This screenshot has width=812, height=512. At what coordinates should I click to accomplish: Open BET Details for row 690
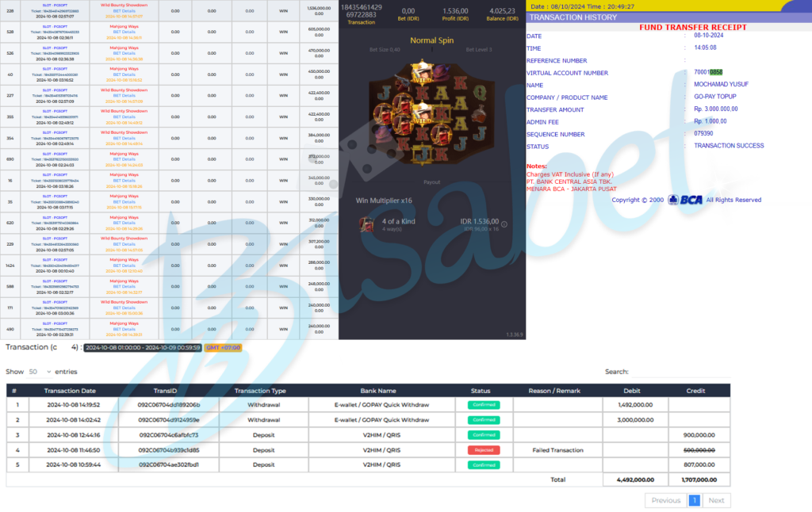click(x=124, y=159)
